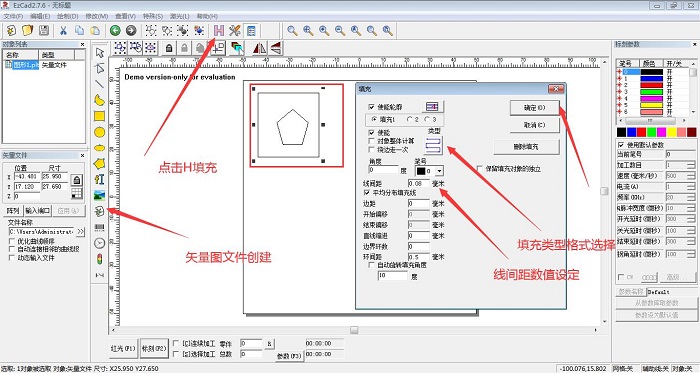Viewport: 700px width, 373px height.
Task: Click the vector file import tool
Action: 99,211
